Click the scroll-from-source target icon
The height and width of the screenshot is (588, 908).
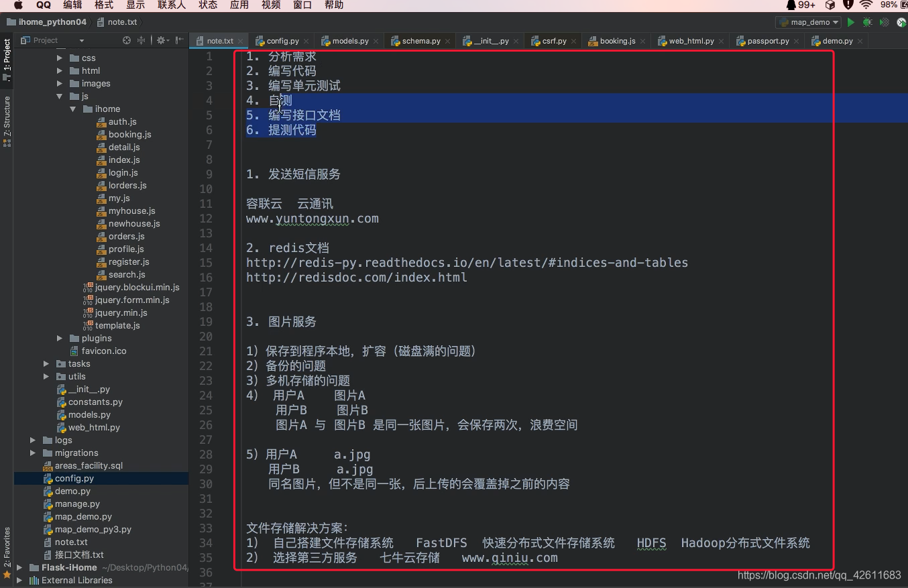[x=127, y=40]
